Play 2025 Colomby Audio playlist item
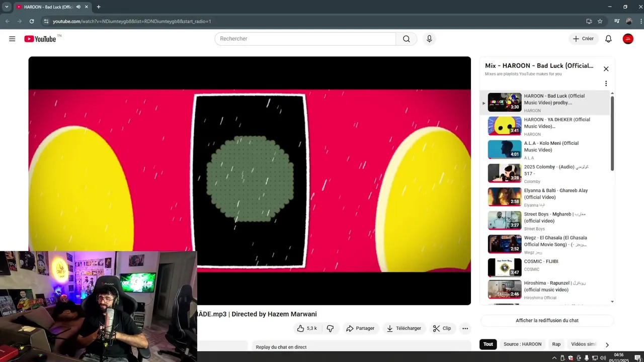Screen dimensions: 644x362 546,173
